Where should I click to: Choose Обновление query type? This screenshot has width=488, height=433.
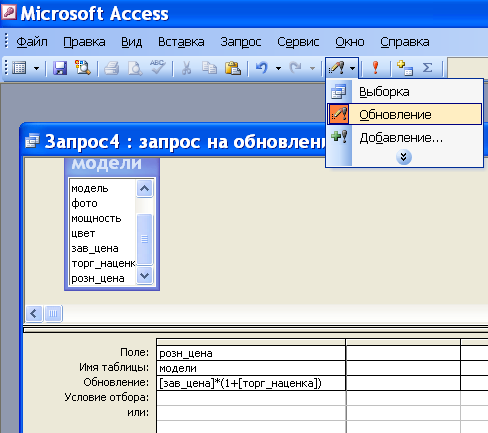404,114
